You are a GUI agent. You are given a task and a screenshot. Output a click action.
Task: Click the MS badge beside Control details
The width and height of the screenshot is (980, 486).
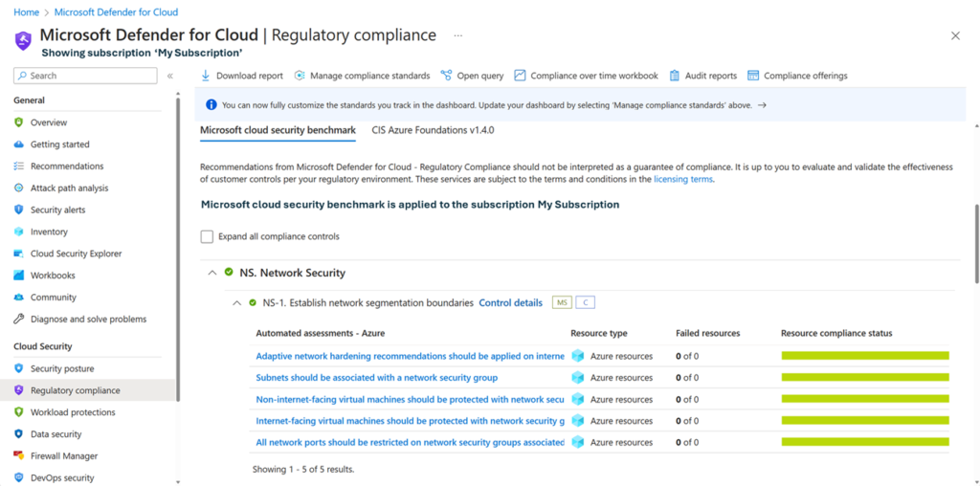563,303
